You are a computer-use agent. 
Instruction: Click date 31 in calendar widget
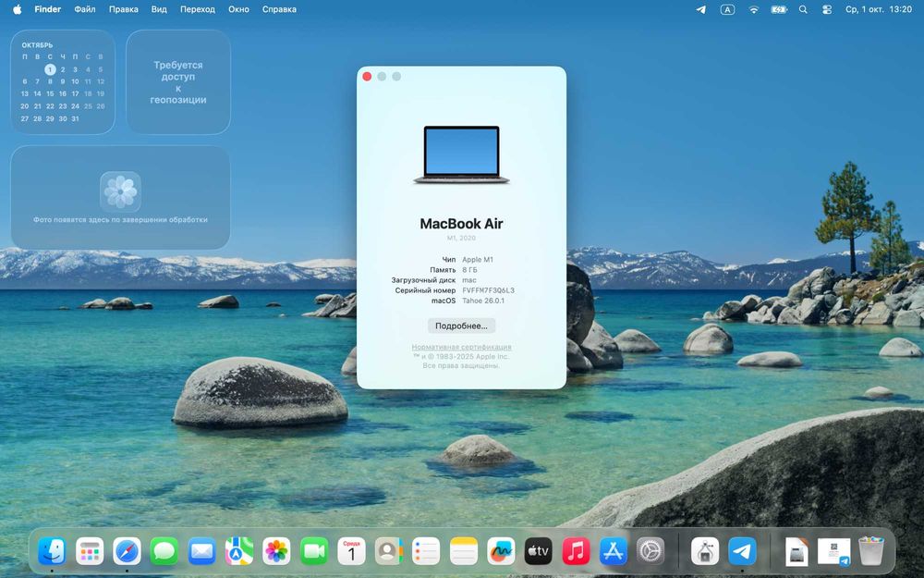pyautogui.click(x=76, y=118)
